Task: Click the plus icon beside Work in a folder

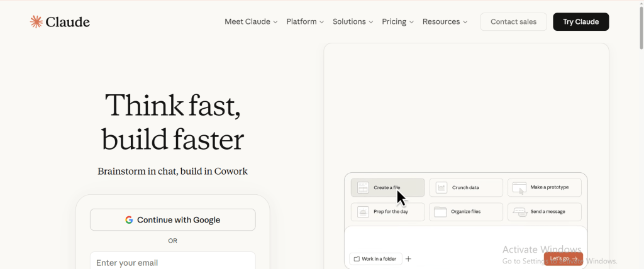Action: pos(408,259)
